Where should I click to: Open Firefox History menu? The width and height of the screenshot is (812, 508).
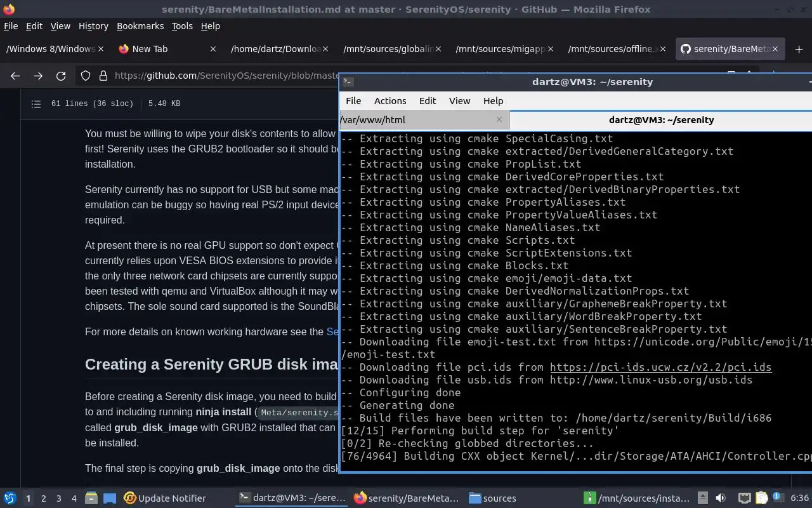point(93,26)
